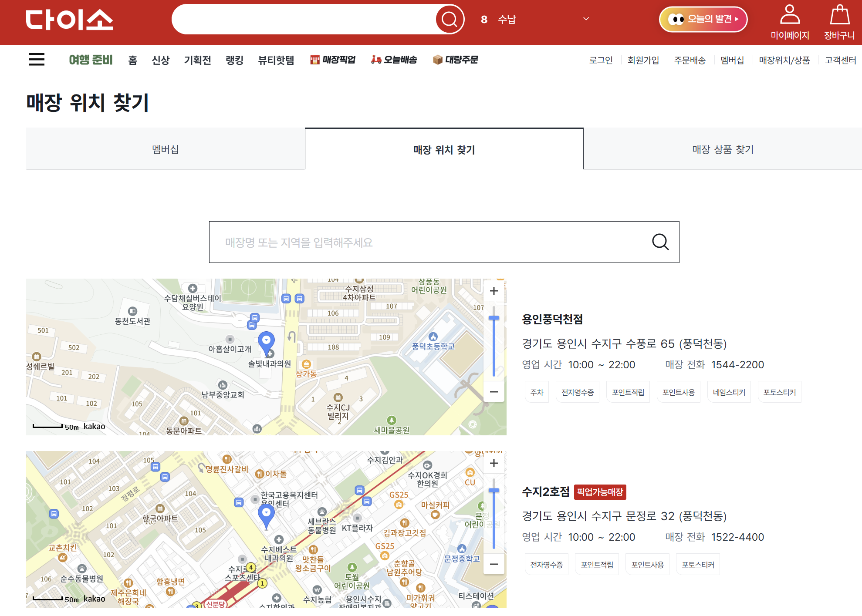
Task: Open the 고객센터 link
Action: tap(840, 60)
